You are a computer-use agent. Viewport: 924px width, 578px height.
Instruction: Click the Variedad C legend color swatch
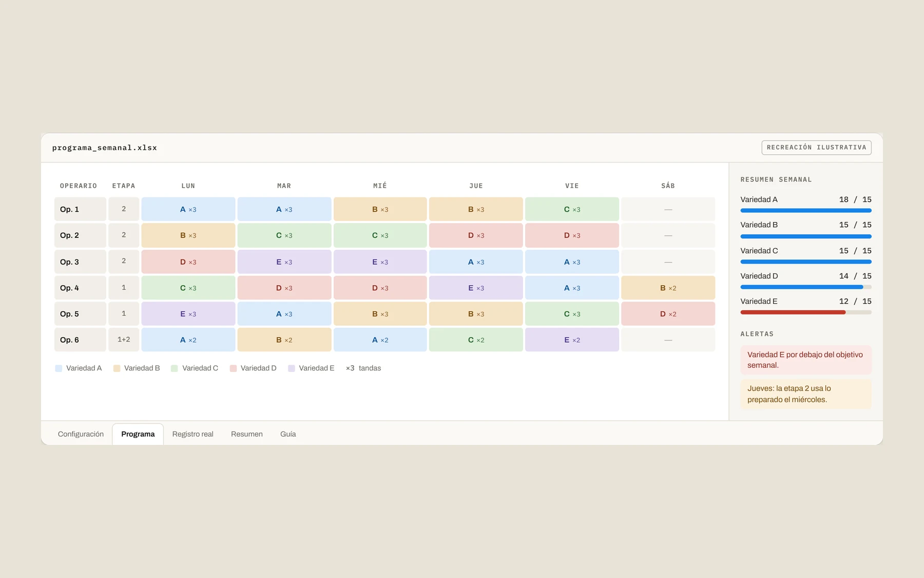click(175, 368)
